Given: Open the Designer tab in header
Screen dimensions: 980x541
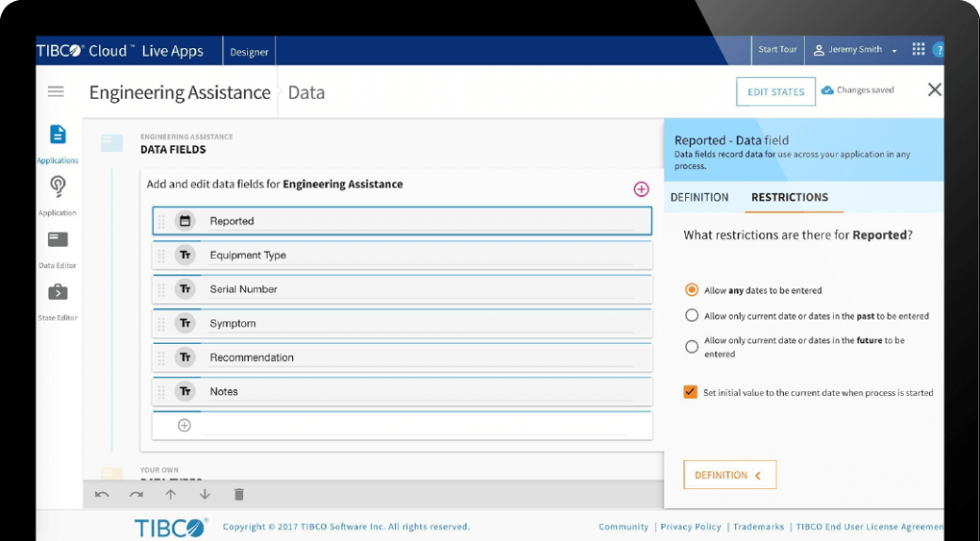Looking at the screenshot, I should [249, 52].
